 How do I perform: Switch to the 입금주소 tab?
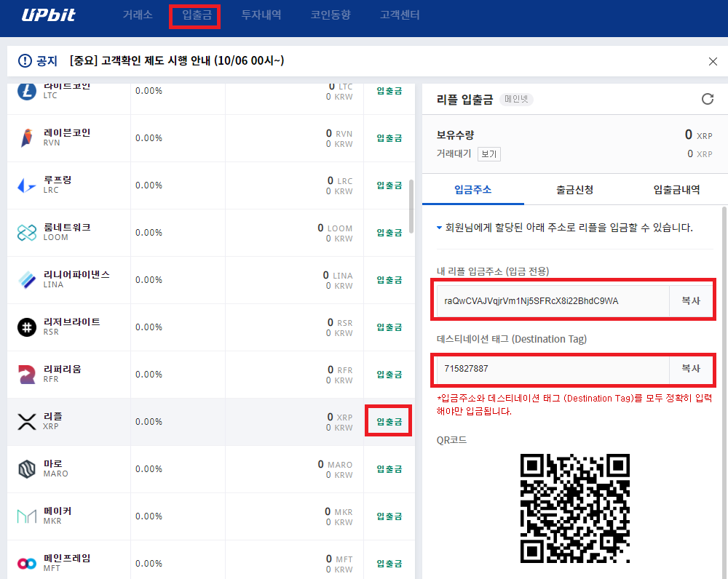coord(472,190)
